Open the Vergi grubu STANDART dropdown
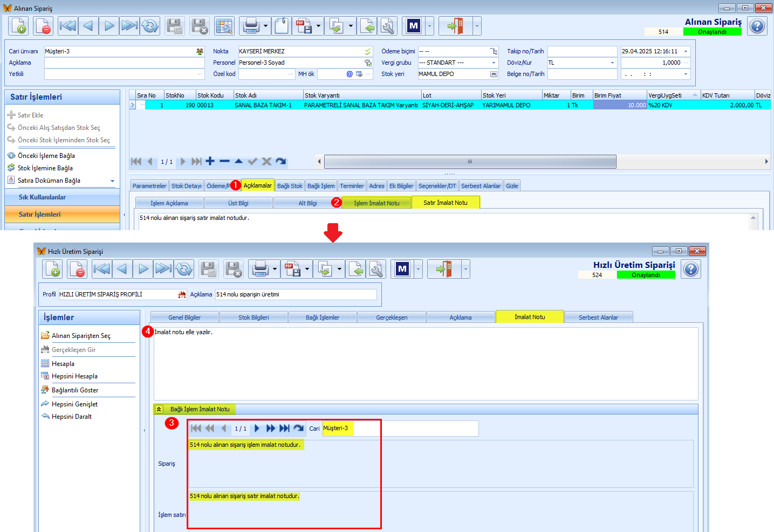The width and height of the screenshot is (774, 532). (x=494, y=63)
